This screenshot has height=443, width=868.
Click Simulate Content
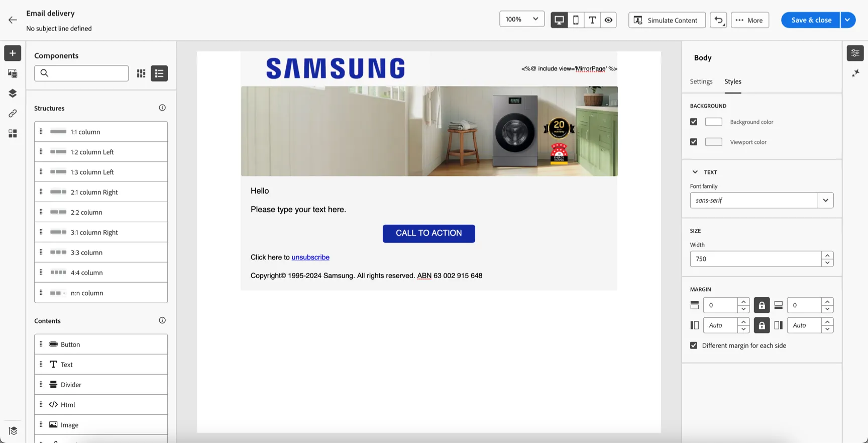(667, 20)
